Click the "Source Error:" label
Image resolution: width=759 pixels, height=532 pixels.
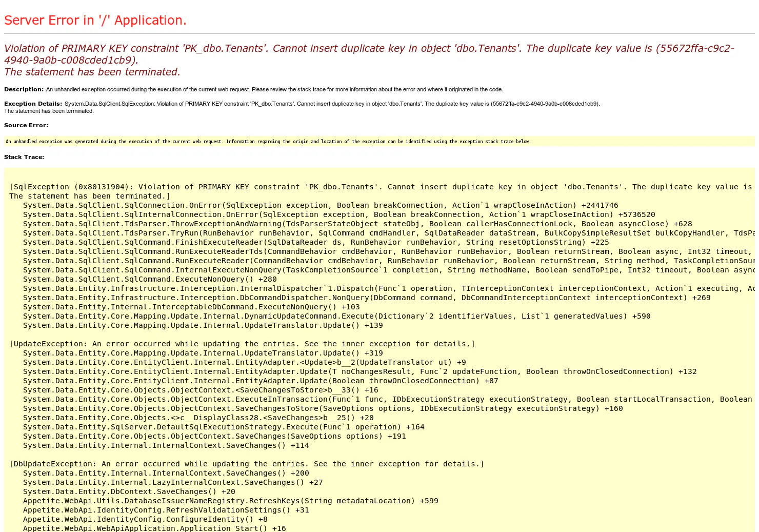tap(26, 125)
